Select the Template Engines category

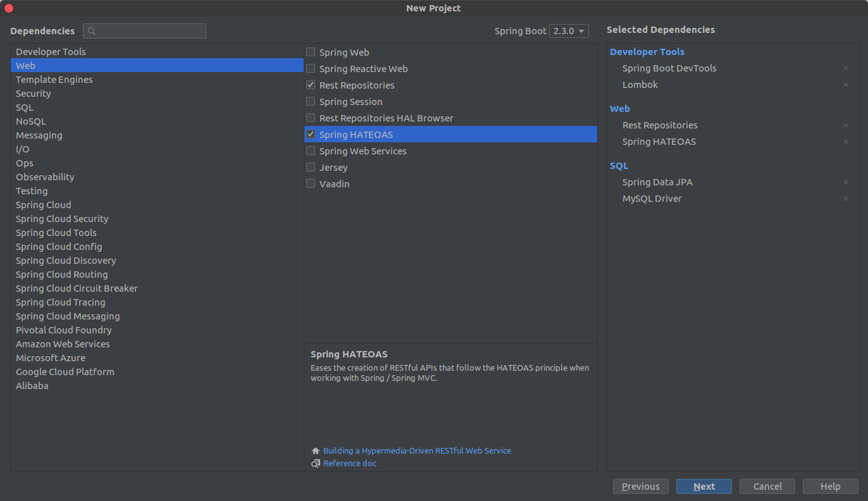(x=157, y=80)
